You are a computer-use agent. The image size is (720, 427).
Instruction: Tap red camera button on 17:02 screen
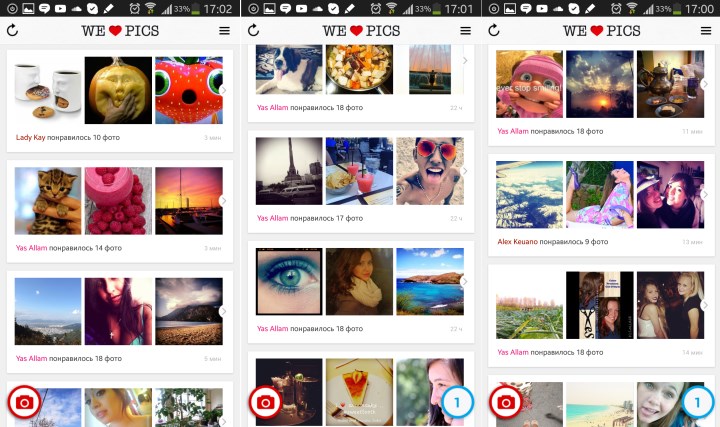click(24, 402)
